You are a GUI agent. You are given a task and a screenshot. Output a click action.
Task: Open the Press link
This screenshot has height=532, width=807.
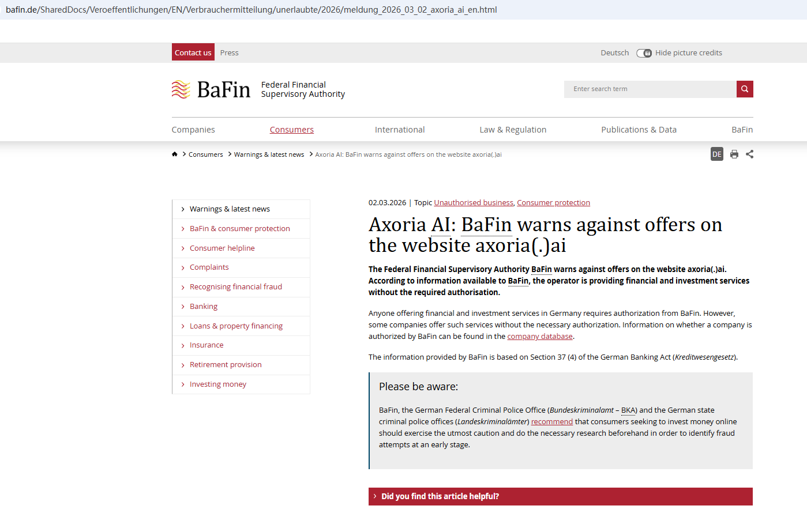[229, 52]
